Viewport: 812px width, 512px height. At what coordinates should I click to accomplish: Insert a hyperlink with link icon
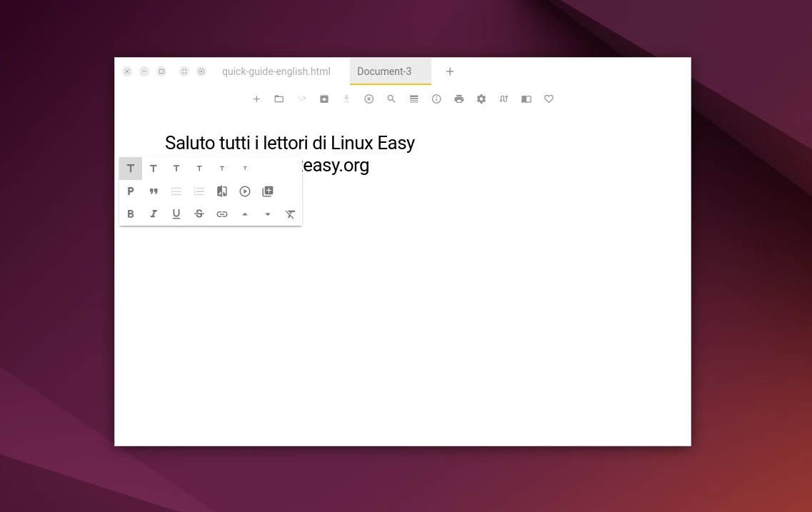(222, 214)
